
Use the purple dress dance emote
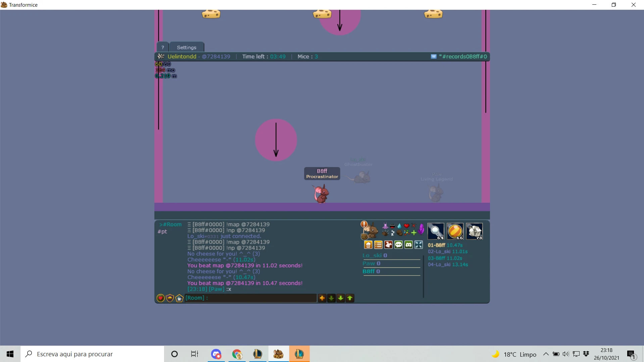(x=385, y=226)
